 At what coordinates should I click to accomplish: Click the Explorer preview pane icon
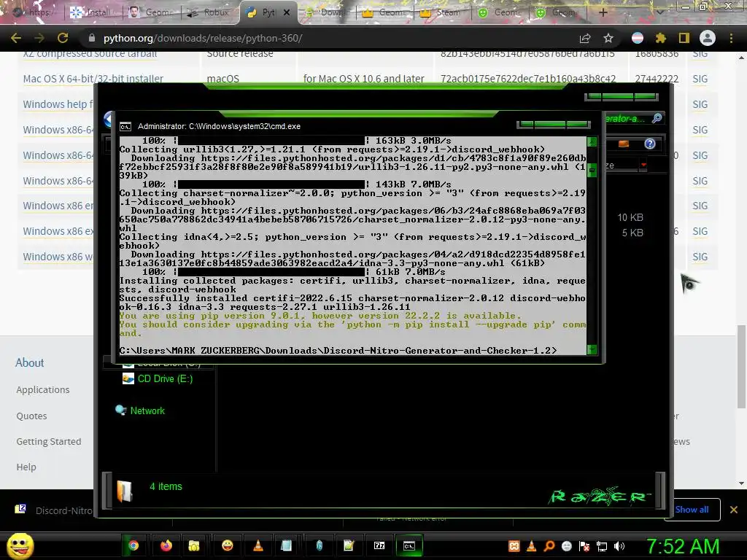[x=624, y=144]
